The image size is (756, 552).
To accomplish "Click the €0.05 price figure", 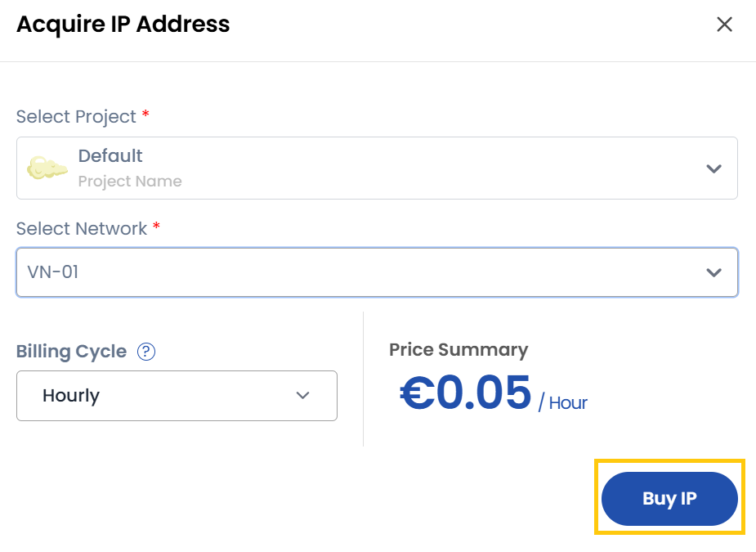I will tap(465, 395).
